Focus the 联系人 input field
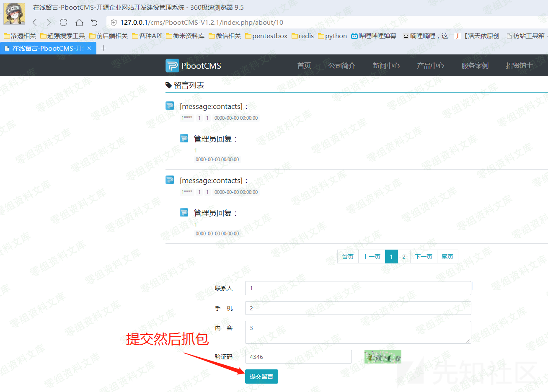This screenshot has width=548, height=392. 358,288
